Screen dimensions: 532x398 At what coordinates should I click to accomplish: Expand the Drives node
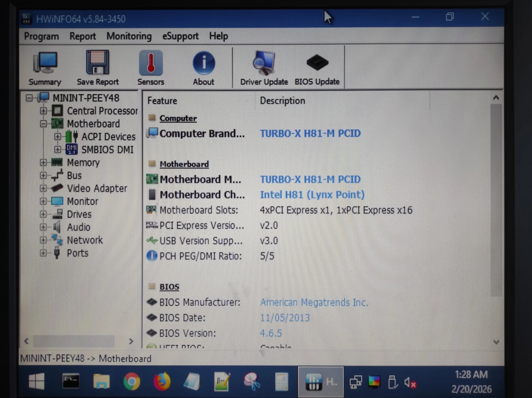tap(43, 214)
